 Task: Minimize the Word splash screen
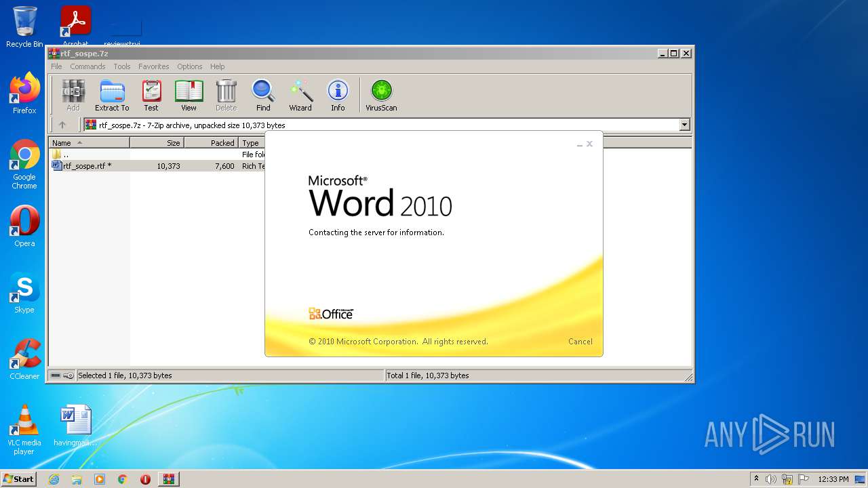580,144
